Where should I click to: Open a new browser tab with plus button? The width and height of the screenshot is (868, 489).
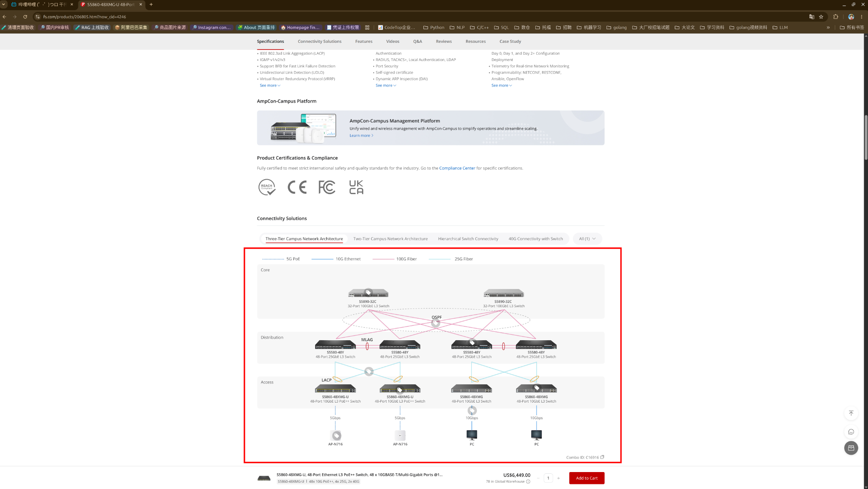[x=151, y=5]
